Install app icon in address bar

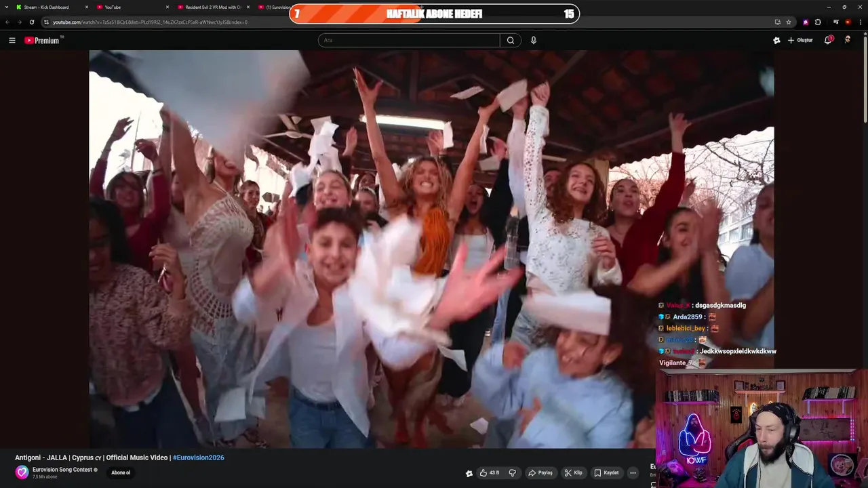pos(777,22)
